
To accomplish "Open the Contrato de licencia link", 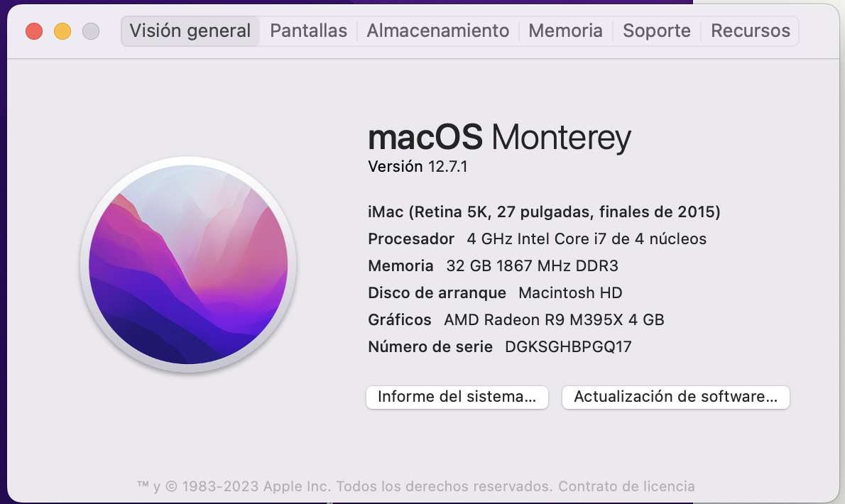I will [626, 486].
